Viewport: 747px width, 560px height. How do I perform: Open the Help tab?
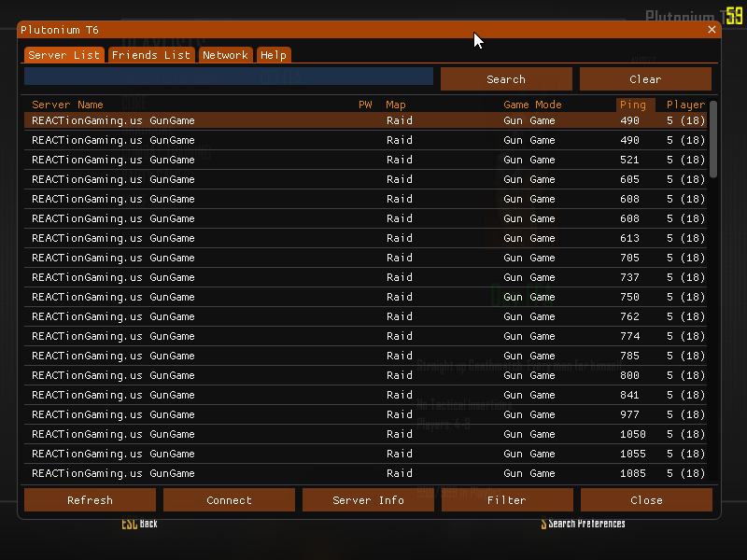click(274, 55)
